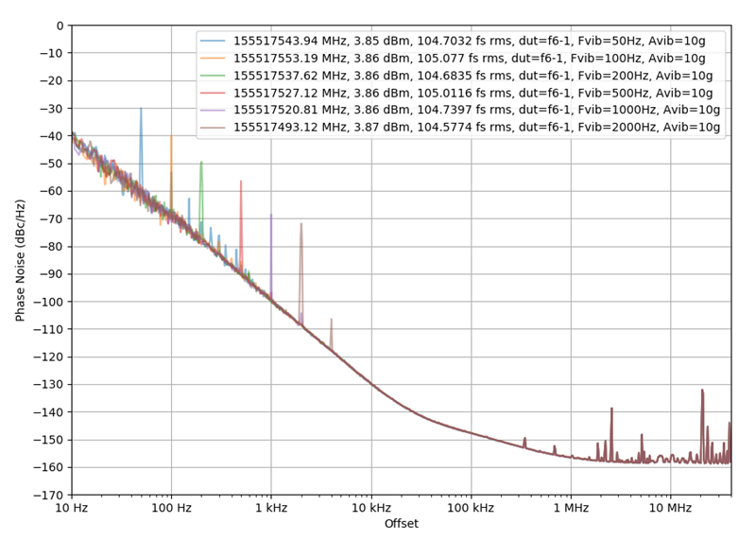
Task: Select the tall brown spike peak near 2 kHz
Action: pos(301,224)
